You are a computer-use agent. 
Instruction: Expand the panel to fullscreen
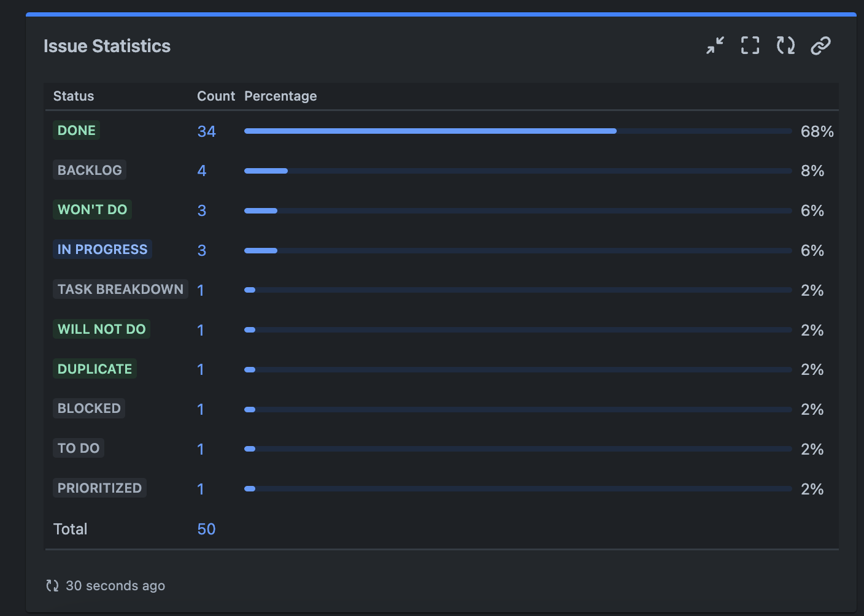click(x=750, y=45)
